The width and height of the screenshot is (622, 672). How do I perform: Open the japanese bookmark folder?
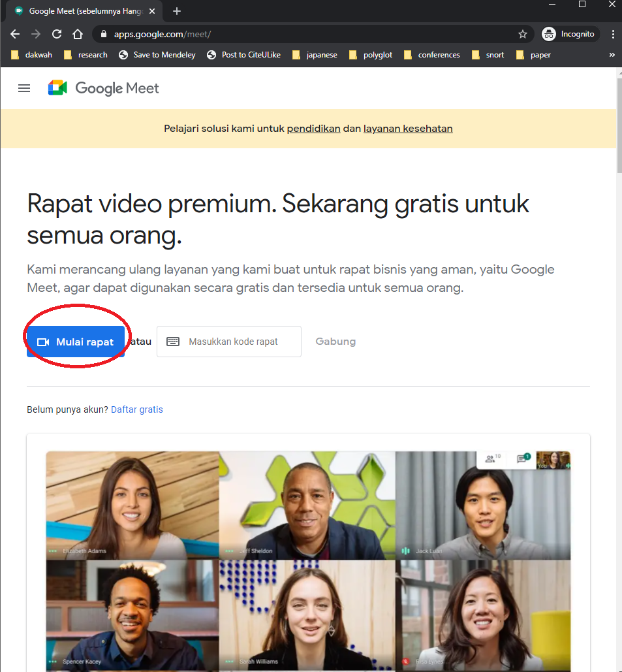point(315,55)
